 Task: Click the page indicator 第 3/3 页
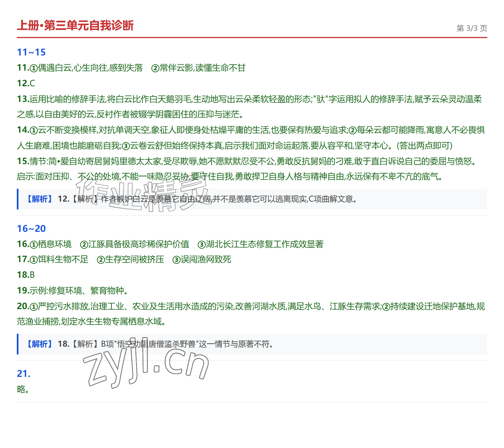click(x=472, y=28)
